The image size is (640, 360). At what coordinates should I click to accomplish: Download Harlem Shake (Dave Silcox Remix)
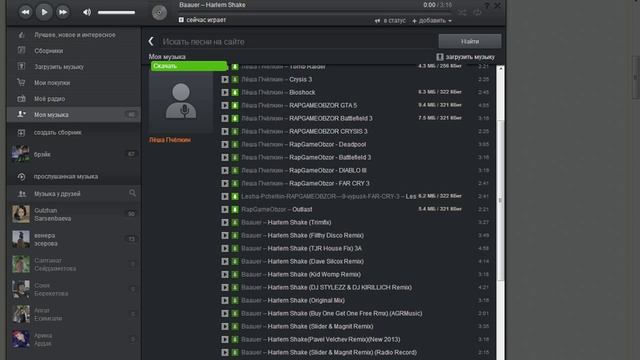235,262
